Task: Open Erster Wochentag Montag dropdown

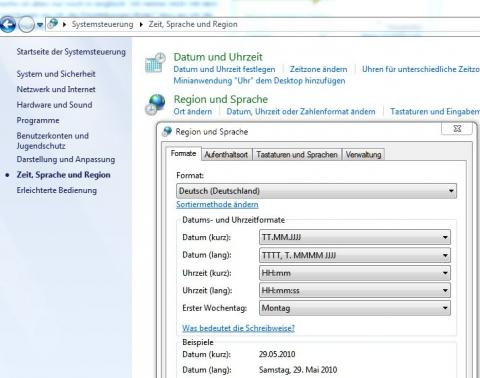Action: (355, 308)
